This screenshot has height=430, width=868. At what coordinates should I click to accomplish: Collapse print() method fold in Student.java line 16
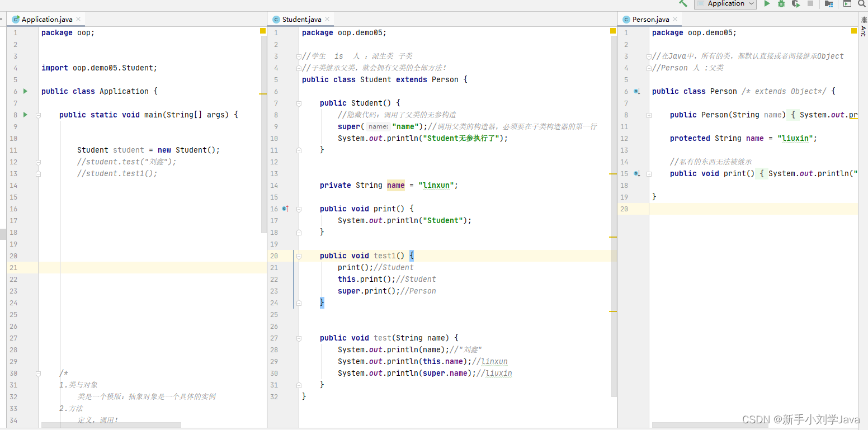pyautogui.click(x=299, y=209)
